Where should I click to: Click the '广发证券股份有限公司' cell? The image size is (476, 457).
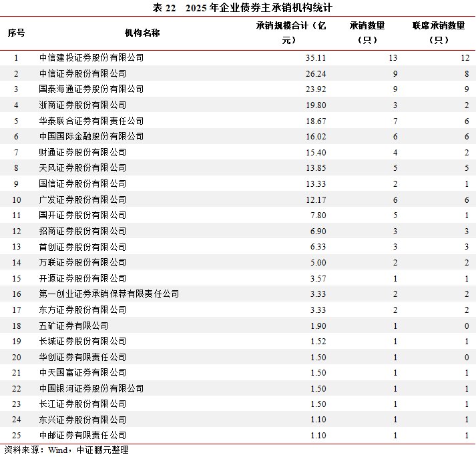(83, 199)
